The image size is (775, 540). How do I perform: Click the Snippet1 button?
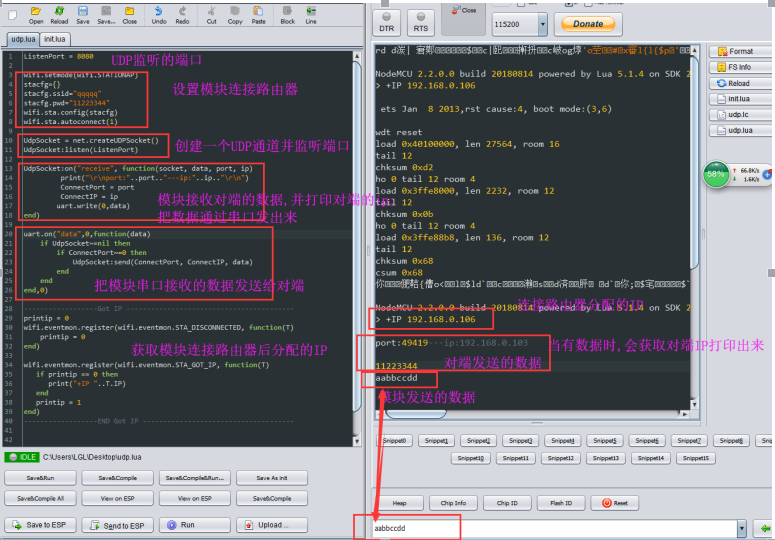[436, 440]
